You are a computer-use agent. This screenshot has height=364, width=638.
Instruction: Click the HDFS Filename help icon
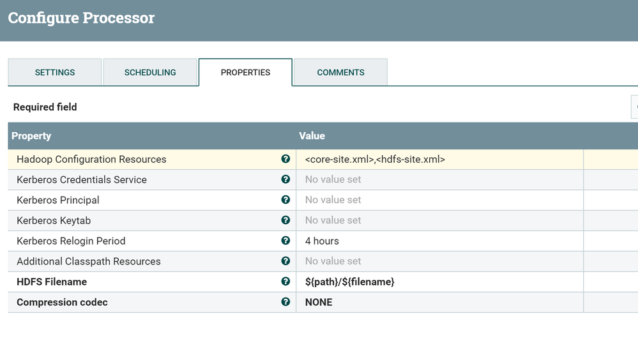click(285, 282)
